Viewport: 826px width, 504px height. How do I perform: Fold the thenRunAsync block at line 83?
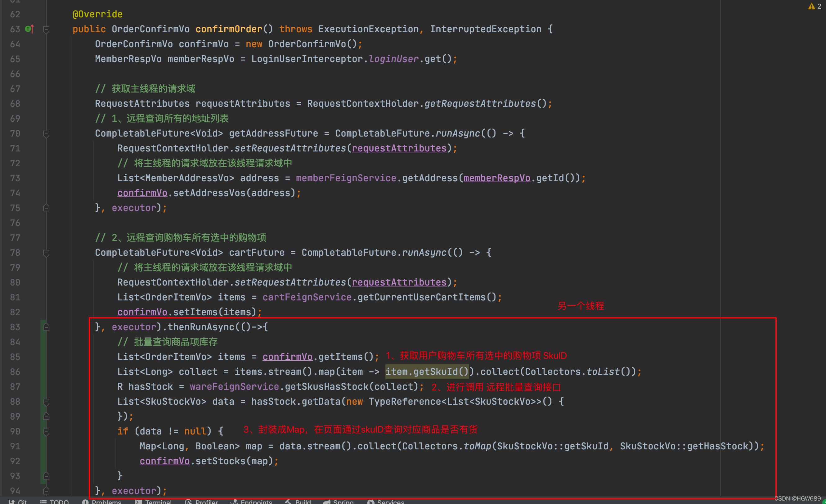coord(46,327)
